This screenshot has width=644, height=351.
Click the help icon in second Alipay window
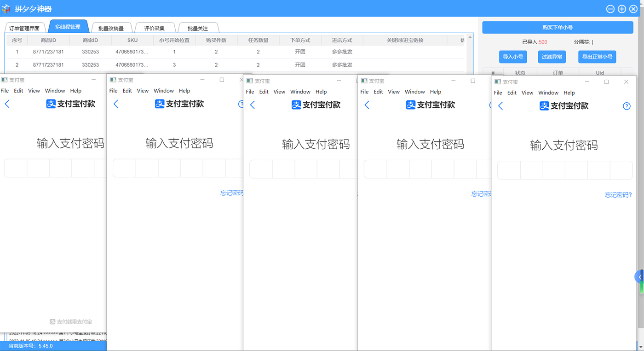(241, 104)
